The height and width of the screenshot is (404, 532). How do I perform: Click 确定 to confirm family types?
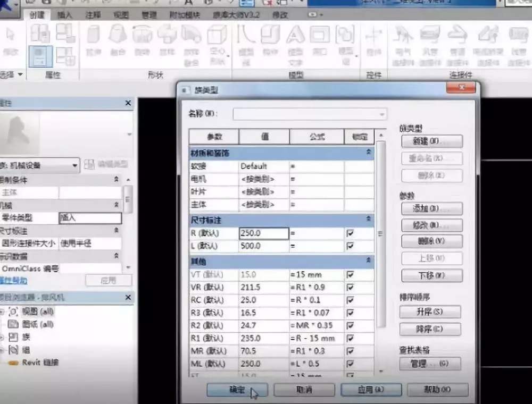coord(237,390)
